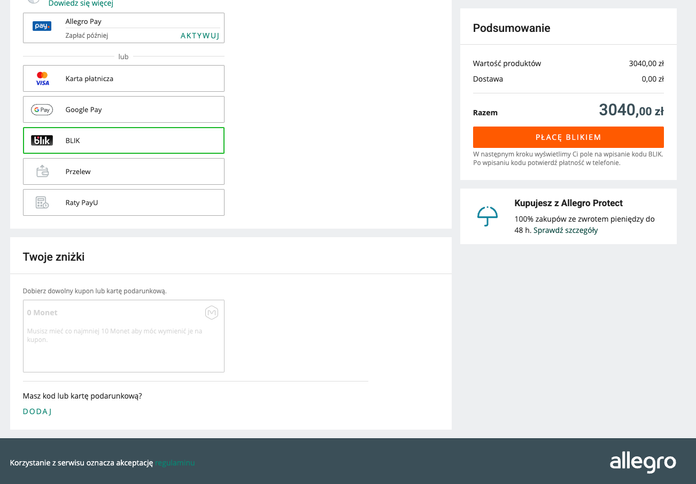Screen dimensions: 696x484
Task: Click the Allegro Protect umbrella icon
Action: point(487,216)
